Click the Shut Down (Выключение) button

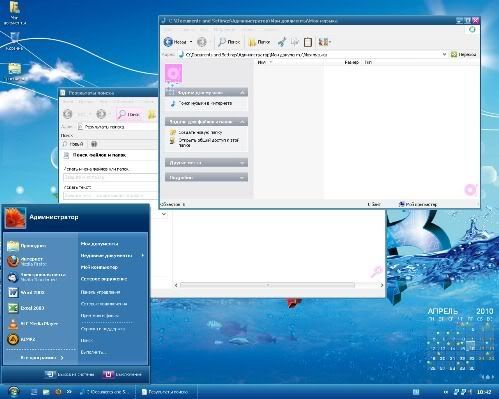[x=122, y=375]
